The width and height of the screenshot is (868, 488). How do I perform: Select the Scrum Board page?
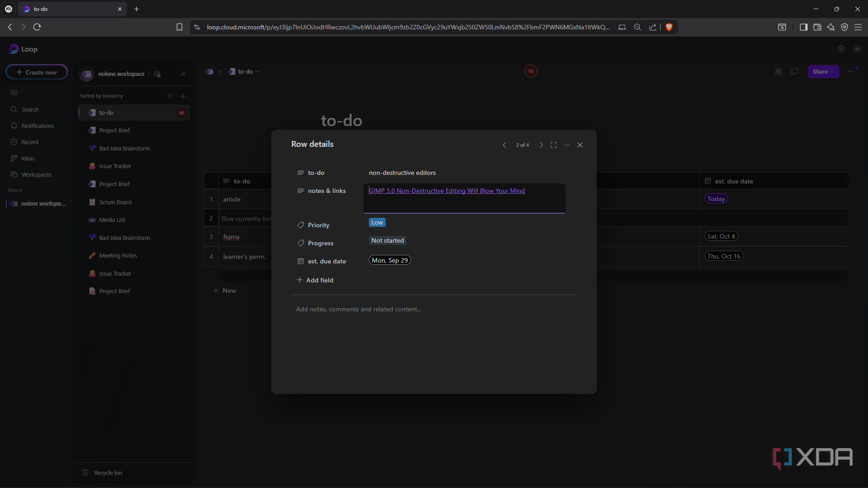[x=115, y=202]
